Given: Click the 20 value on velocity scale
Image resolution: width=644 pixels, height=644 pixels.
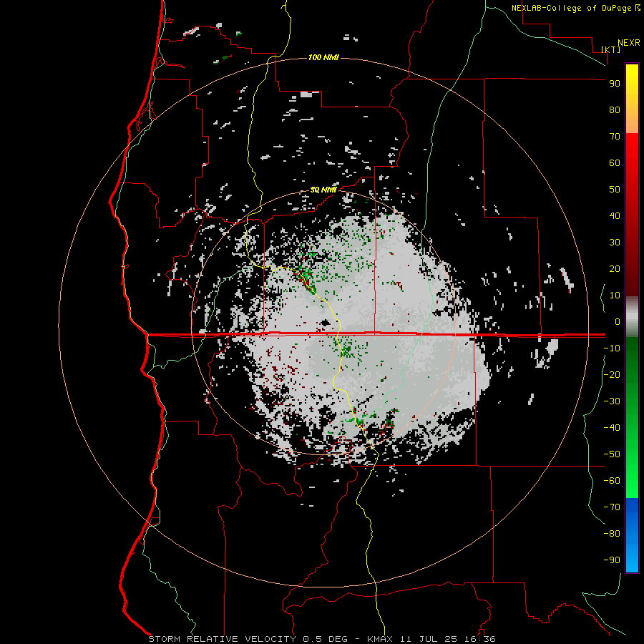Looking at the screenshot, I should click(615, 268).
